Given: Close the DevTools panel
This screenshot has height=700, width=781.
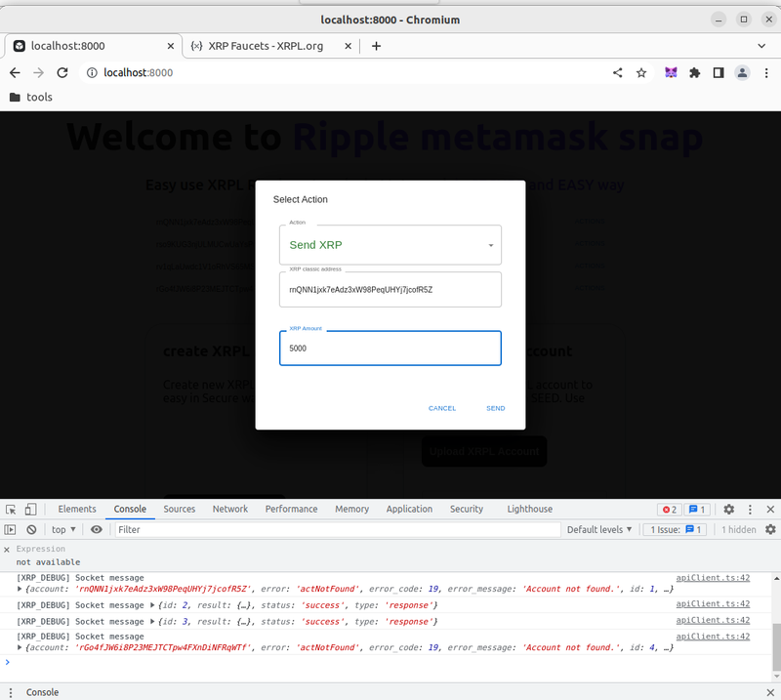Looking at the screenshot, I should [770, 510].
